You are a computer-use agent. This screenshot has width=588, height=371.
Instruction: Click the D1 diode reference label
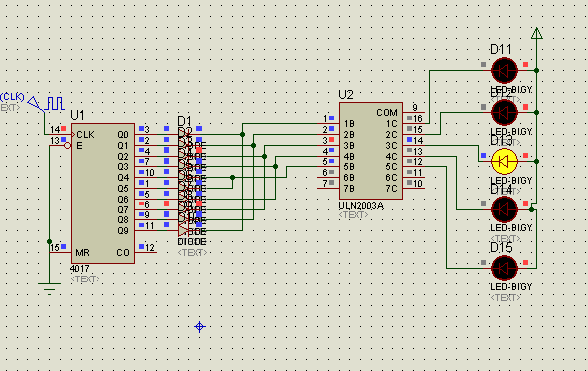(184, 121)
